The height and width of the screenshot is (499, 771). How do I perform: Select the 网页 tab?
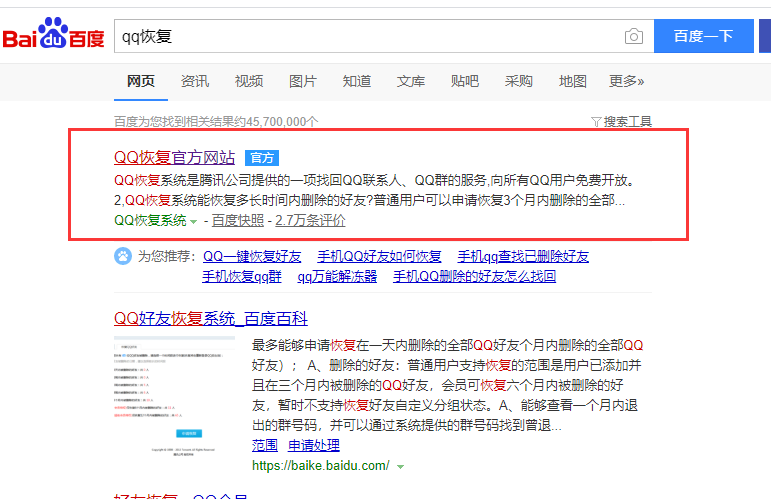141,81
